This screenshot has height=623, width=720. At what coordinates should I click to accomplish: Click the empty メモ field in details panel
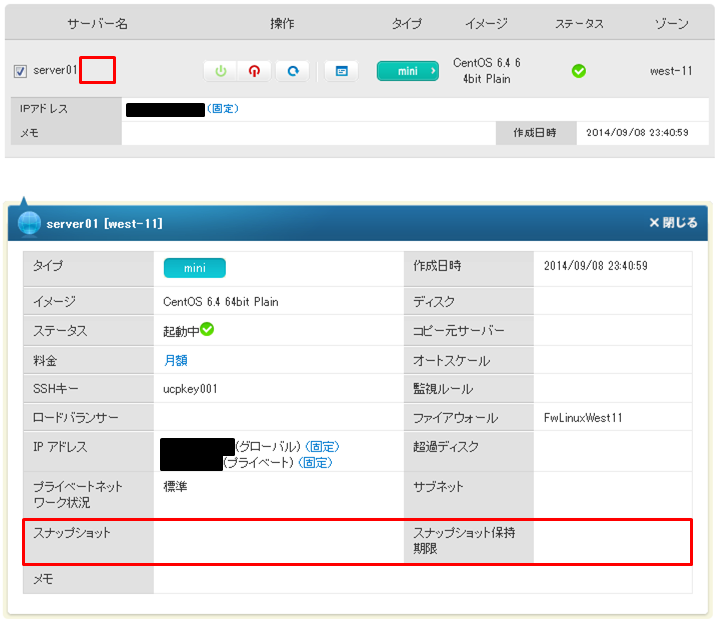[x=420, y=579]
